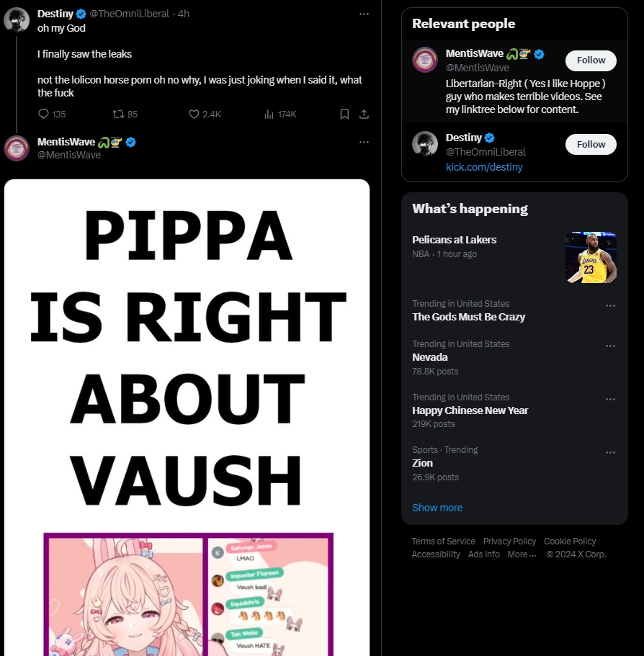Reply to Destiny's tweet via comment icon
The width and height of the screenshot is (644, 656).
pos(43,114)
